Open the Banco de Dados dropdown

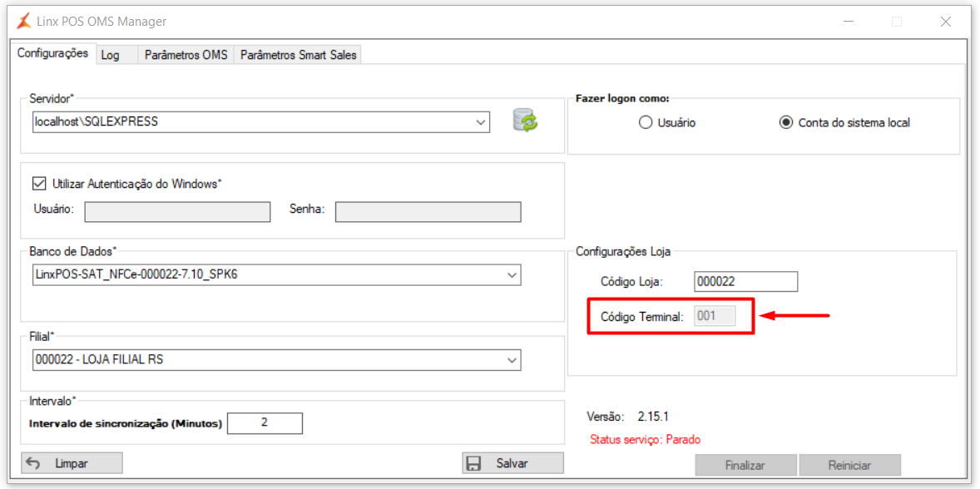click(512, 274)
